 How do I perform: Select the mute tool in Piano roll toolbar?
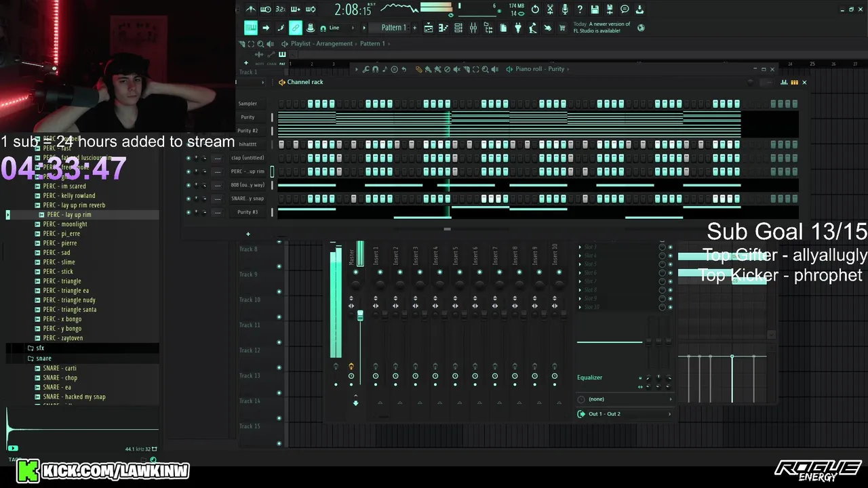[x=456, y=69]
